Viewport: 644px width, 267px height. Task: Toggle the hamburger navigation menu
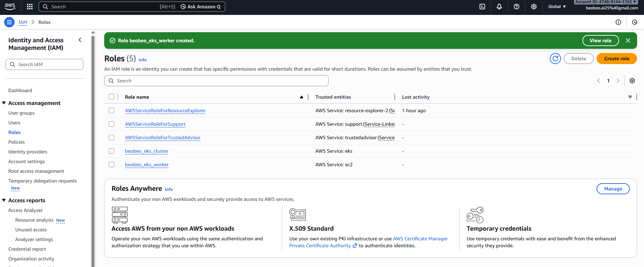pos(9,22)
